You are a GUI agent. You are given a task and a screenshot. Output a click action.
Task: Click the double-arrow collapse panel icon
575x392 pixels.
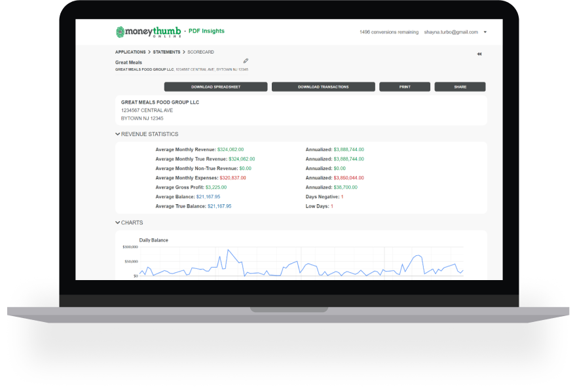479,54
